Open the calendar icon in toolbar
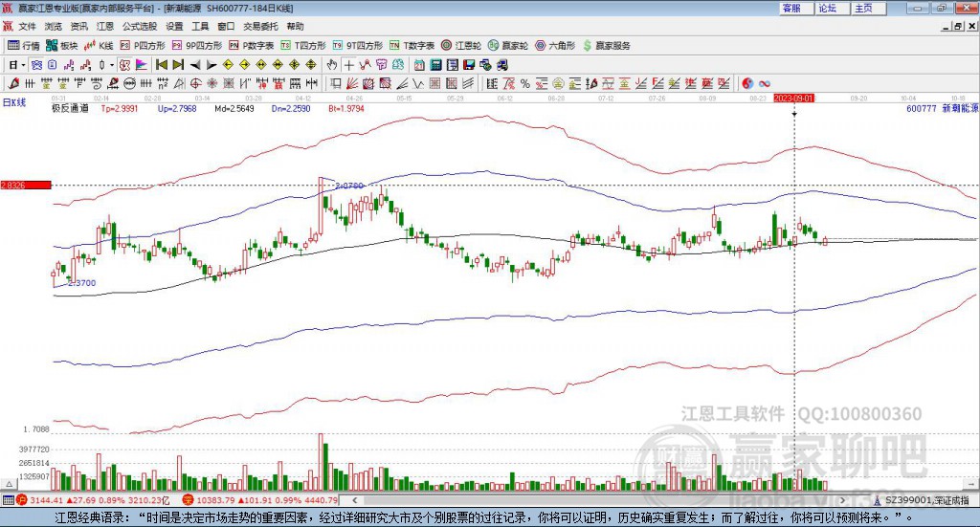Screen dimensions: 980x527 419,65
